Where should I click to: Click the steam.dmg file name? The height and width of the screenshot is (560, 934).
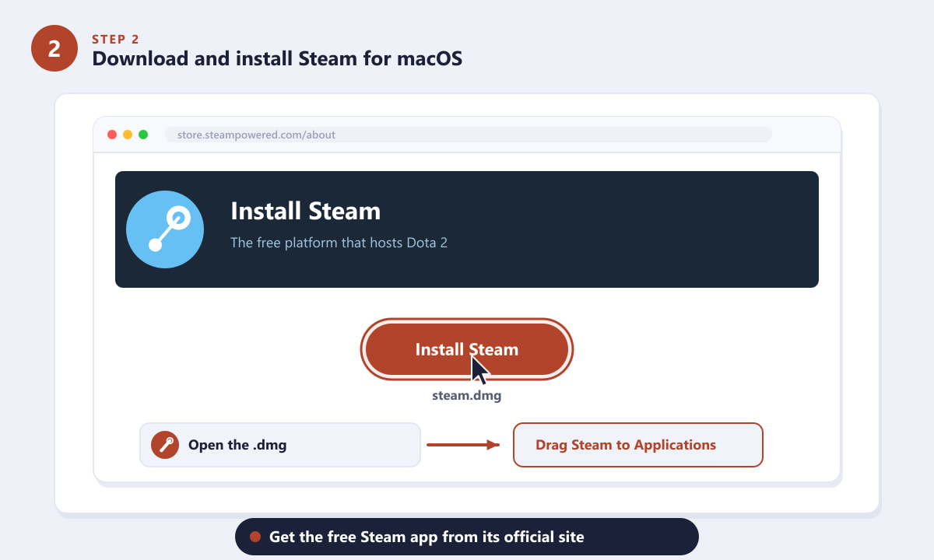coord(467,395)
